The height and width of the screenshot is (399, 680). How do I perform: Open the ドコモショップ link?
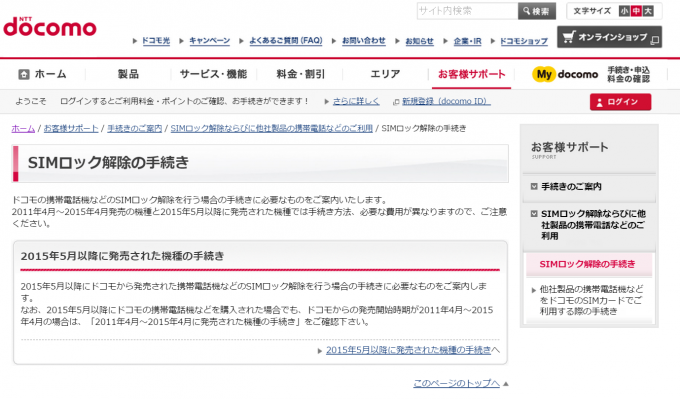524,41
